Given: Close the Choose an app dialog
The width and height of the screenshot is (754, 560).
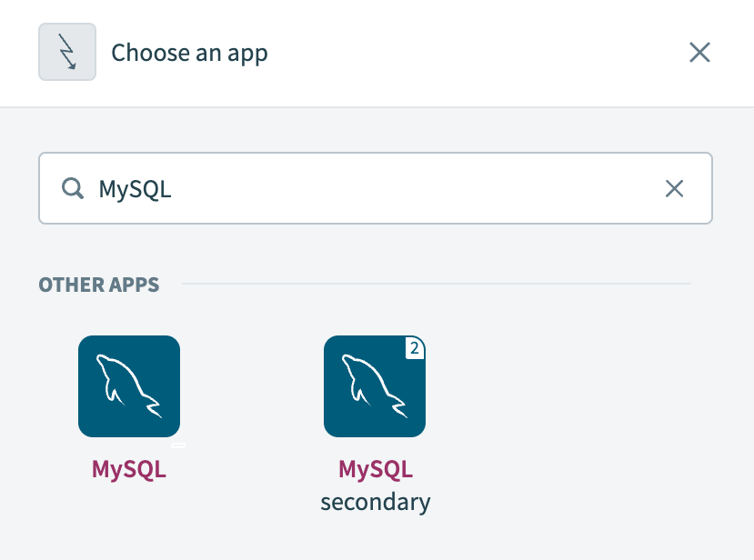Looking at the screenshot, I should 699,52.
